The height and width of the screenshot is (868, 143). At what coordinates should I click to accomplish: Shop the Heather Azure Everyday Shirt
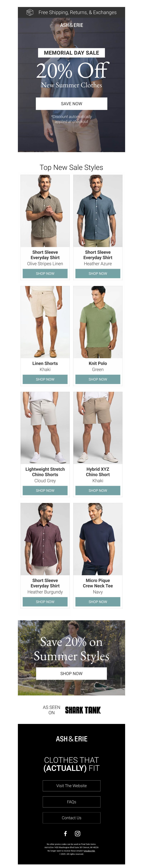(x=98, y=274)
